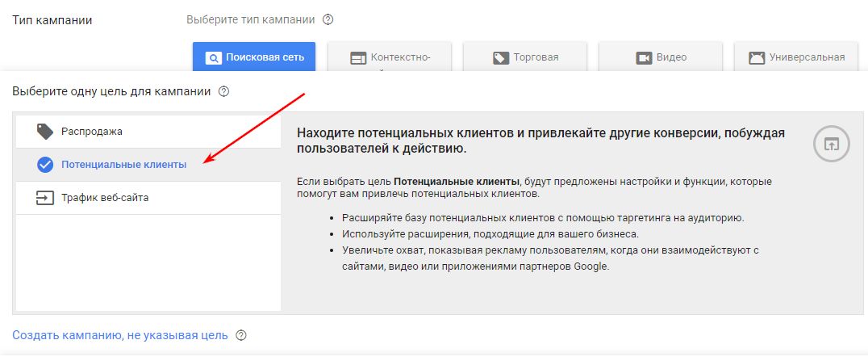The width and height of the screenshot is (868, 361).
Task: Click Создать кампанию, не указывая цель link
Action: 120,335
